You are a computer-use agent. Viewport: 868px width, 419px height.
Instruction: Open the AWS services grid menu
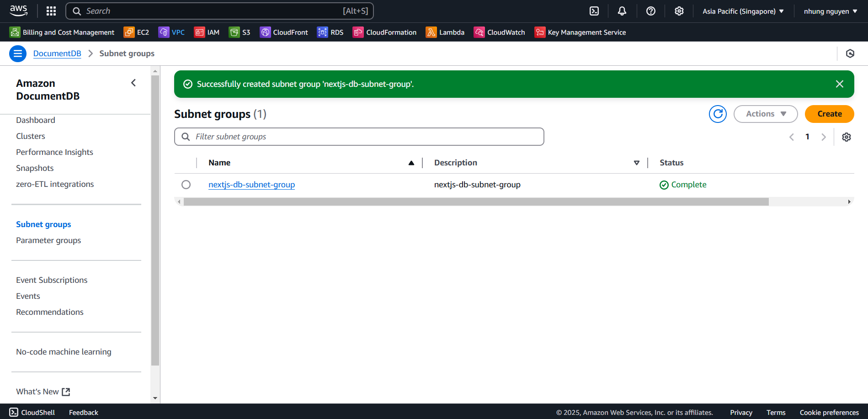pos(51,11)
